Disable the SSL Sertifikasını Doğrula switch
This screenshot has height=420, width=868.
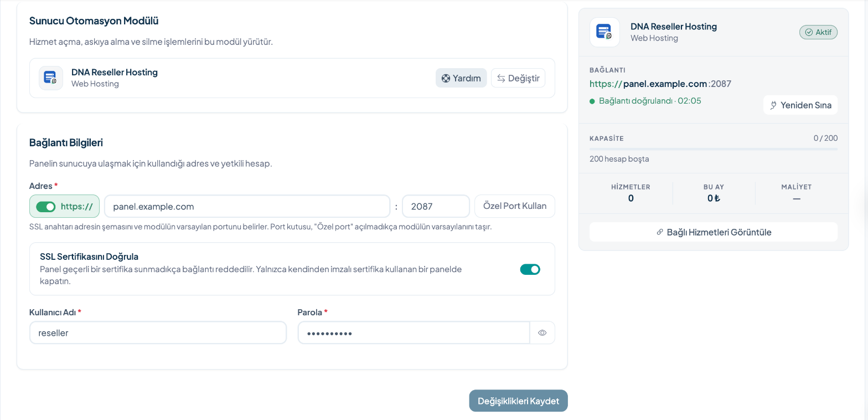[530, 269]
